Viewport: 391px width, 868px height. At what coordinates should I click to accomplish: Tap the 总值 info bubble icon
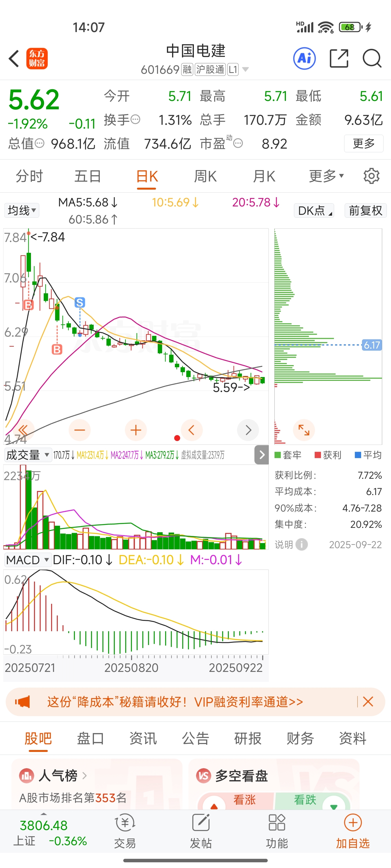coord(39,143)
